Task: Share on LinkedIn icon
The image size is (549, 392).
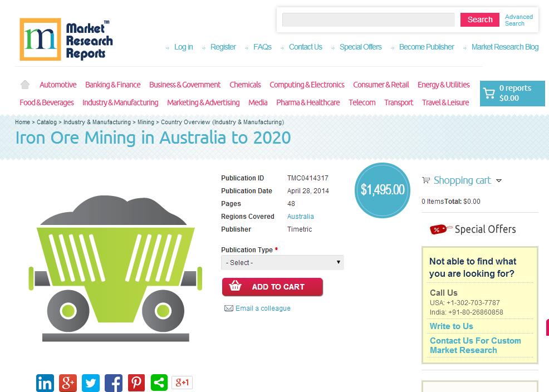Action: 45,383
